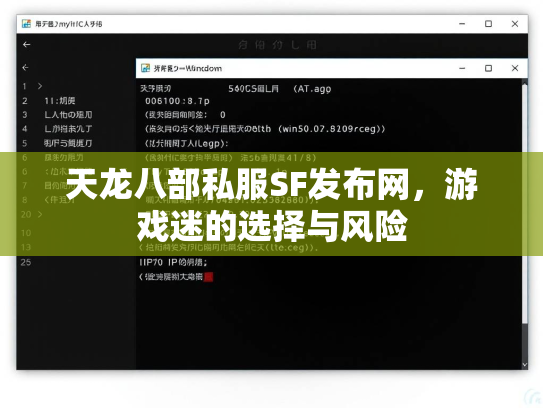Maximize the inner Window dialog
Screen dimensions: 543x408
click(x=488, y=68)
